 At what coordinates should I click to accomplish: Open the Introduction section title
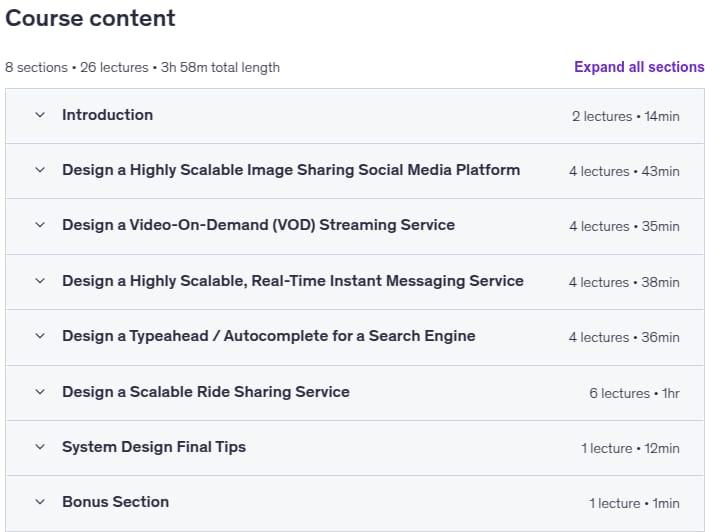tap(107, 115)
